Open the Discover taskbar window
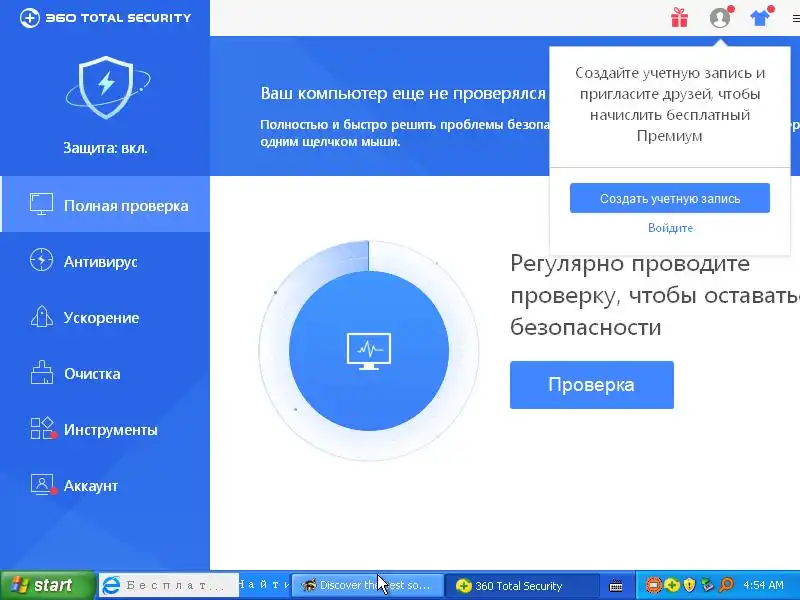800x600 pixels. (367, 586)
